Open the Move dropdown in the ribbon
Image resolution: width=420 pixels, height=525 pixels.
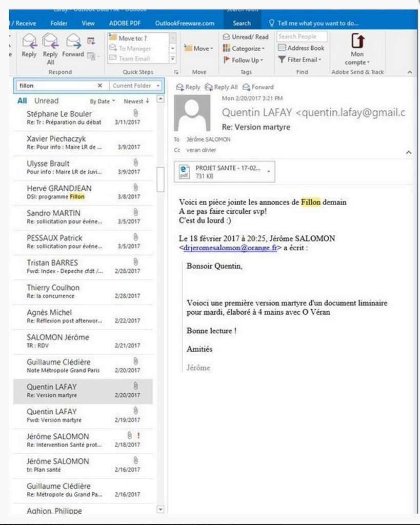point(198,49)
